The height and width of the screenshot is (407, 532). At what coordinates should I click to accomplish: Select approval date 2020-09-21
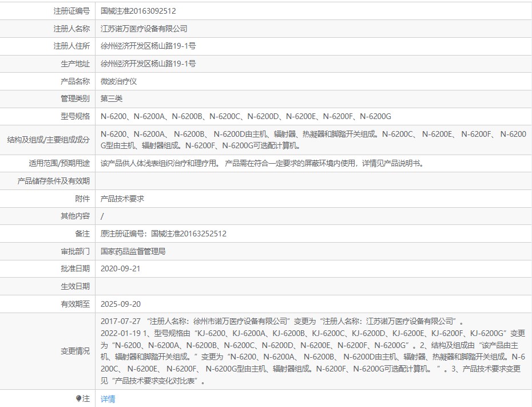tap(121, 268)
